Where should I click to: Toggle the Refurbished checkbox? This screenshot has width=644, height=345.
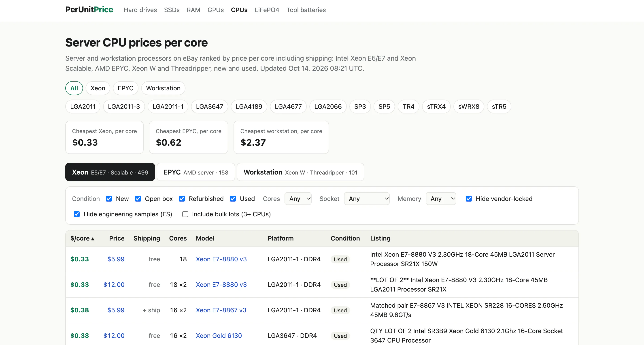point(182,199)
